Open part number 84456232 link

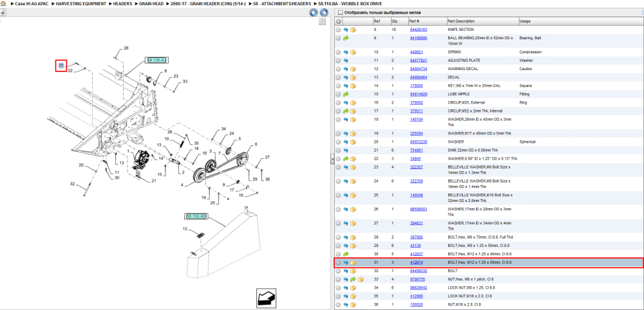(419, 271)
